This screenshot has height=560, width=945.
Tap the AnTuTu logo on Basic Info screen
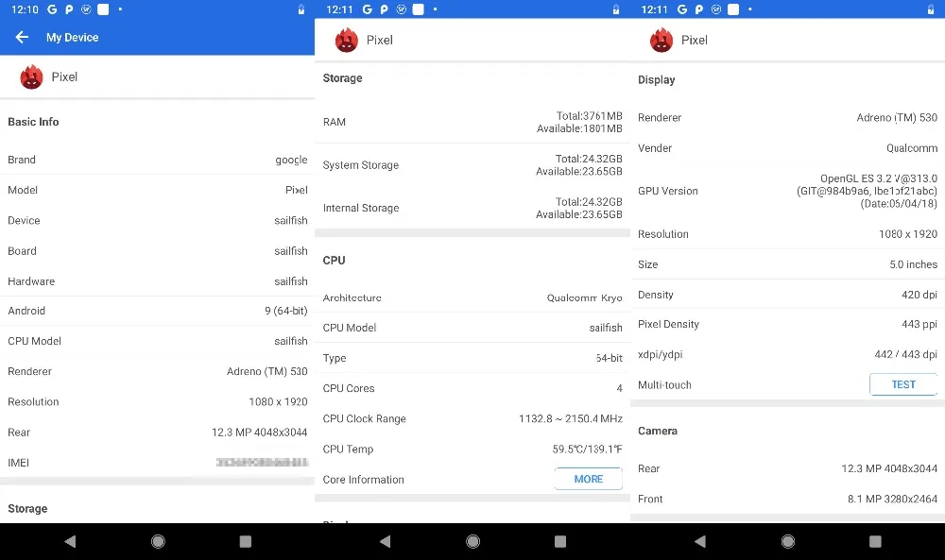(31, 77)
